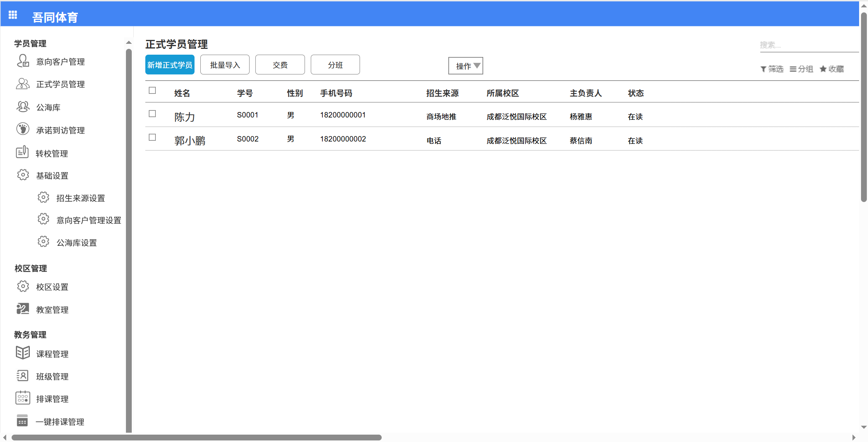Check the select-all checkbox in table header
The height and width of the screenshot is (442, 868).
[152, 90]
